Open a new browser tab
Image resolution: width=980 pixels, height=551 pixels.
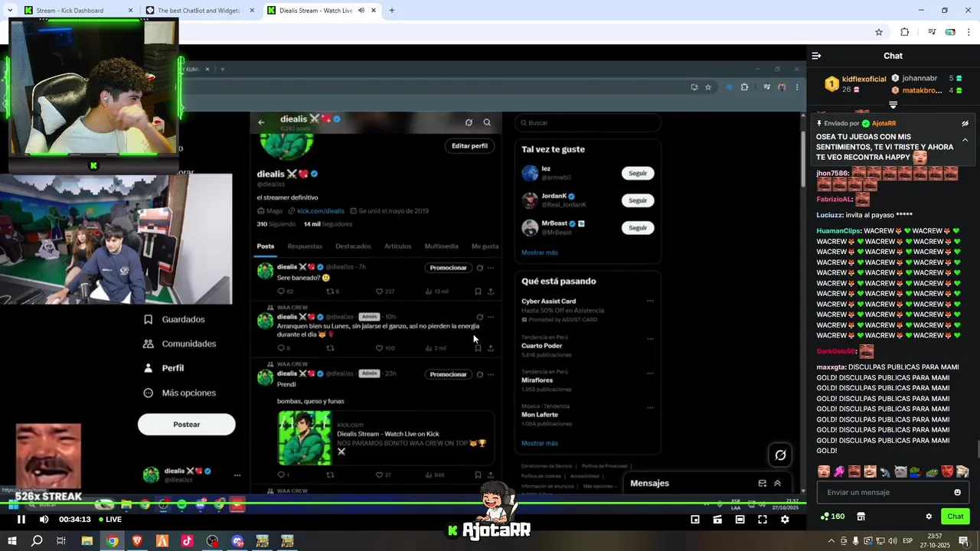coord(392,11)
